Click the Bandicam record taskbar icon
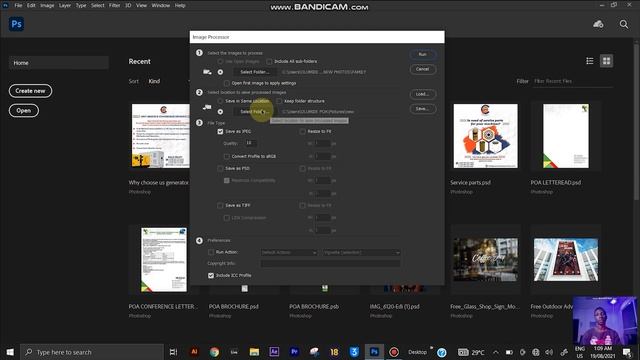Viewport: 640px width, 360px height. [x=394, y=352]
